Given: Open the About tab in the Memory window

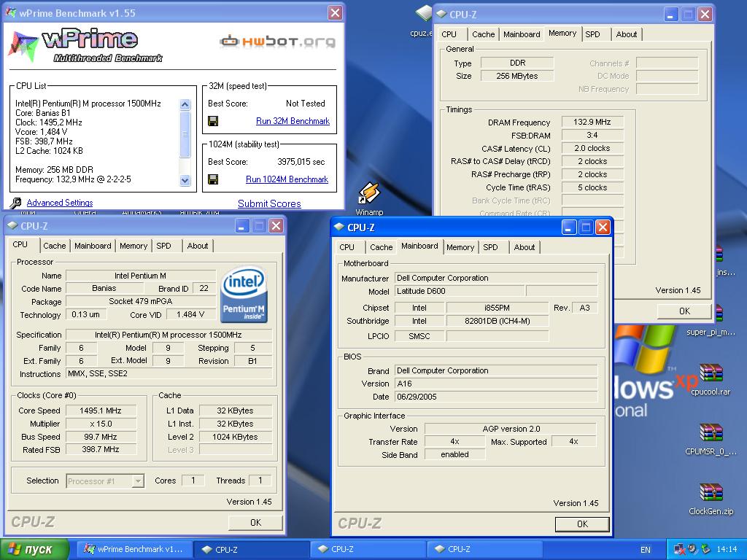Looking at the screenshot, I should pyautogui.click(x=626, y=34).
